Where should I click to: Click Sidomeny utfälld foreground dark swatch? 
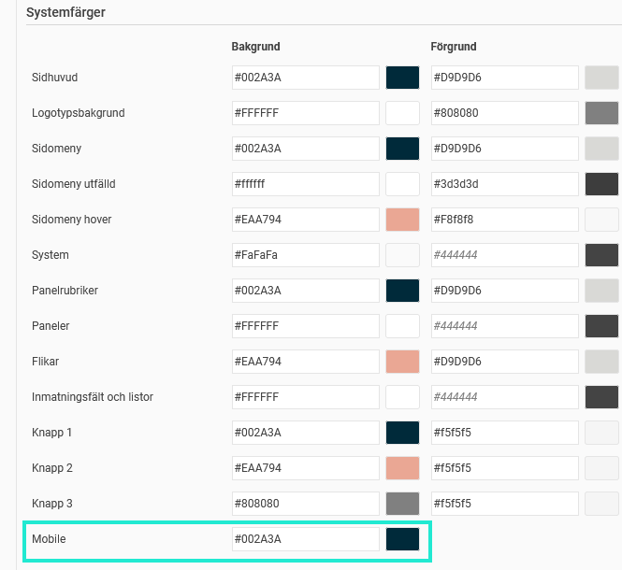(601, 184)
